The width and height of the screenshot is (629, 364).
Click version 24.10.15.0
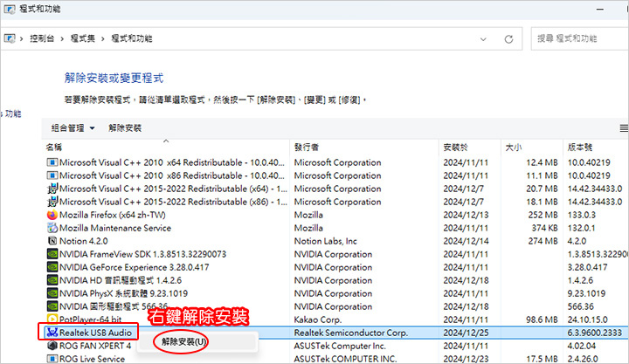tap(587, 319)
